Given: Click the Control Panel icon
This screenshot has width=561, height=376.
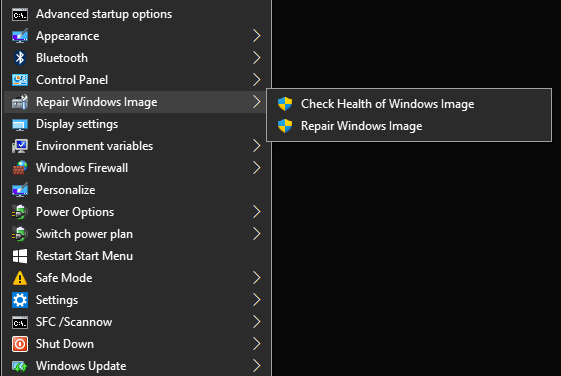Looking at the screenshot, I should pyautogui.click(x=20, y=80).
